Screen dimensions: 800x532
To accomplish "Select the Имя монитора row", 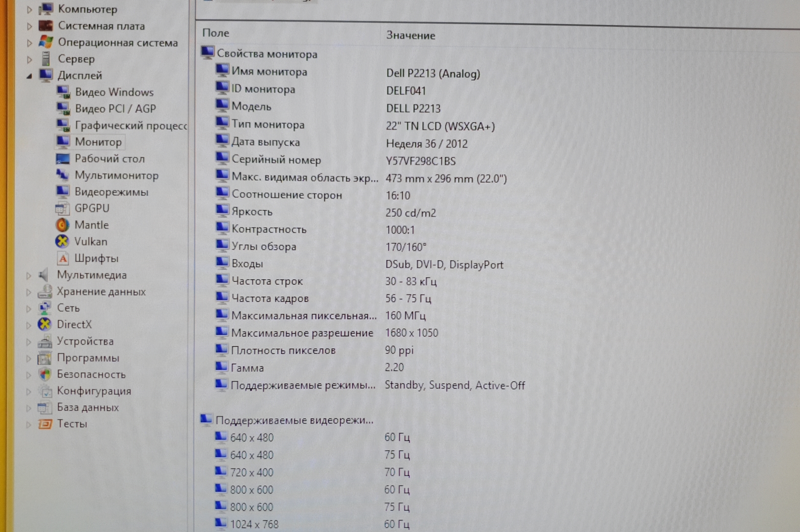I will (x=347, y=72).
